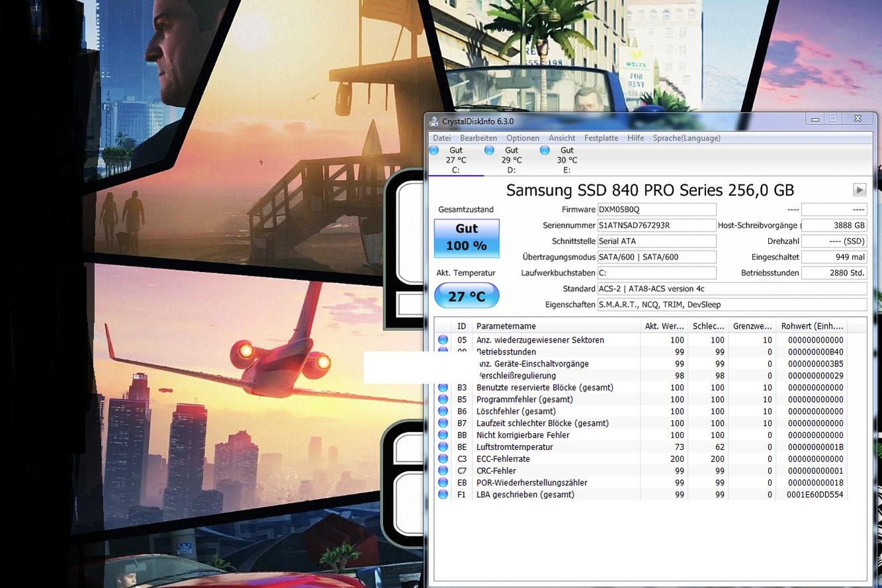Click the Grenzwert column header
The width and height of the screenshot is (882, 588).
coord(752,326)
